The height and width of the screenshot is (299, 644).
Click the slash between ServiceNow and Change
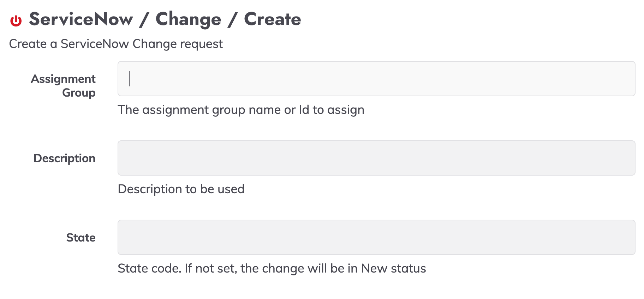[144, 19]
